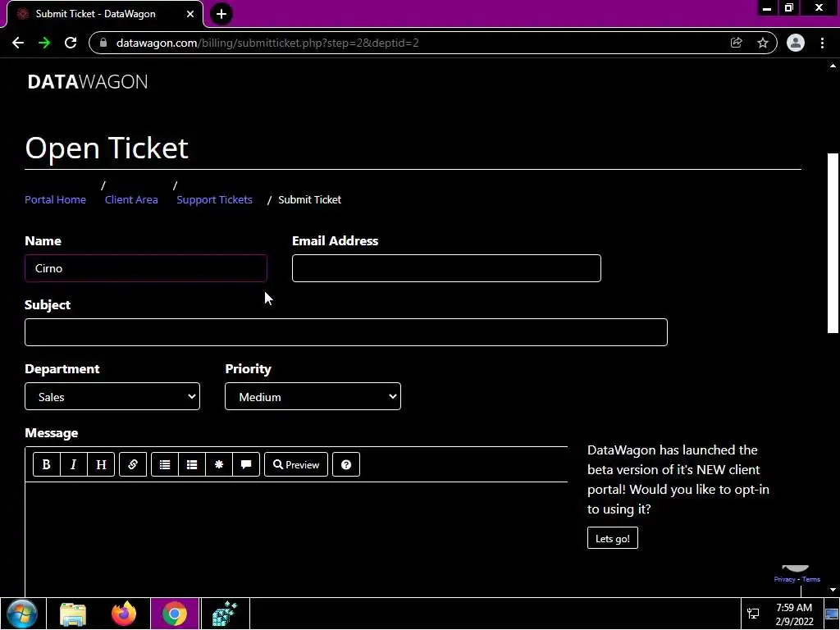This screenshot has height=630, width=840.
Task: Bookmark this page with star icon
Action: pos(763,43)
